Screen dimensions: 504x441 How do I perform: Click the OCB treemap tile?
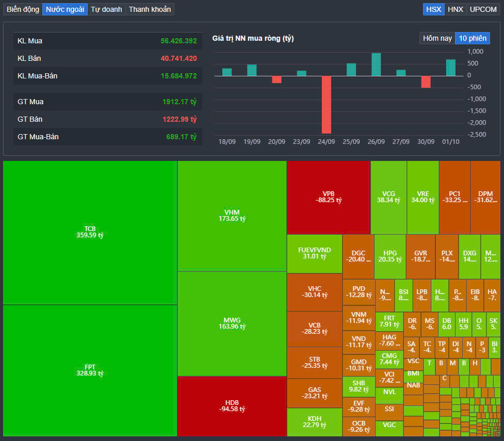coord(359,427)
